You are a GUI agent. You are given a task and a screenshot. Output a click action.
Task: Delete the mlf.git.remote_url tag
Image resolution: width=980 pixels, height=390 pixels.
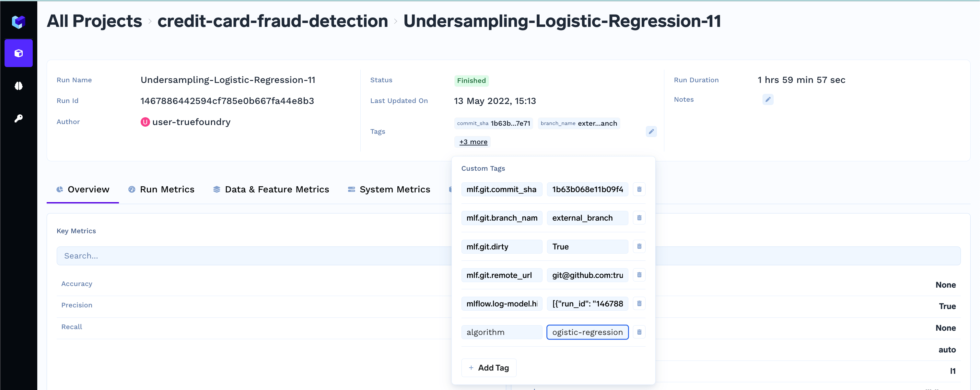639,275
